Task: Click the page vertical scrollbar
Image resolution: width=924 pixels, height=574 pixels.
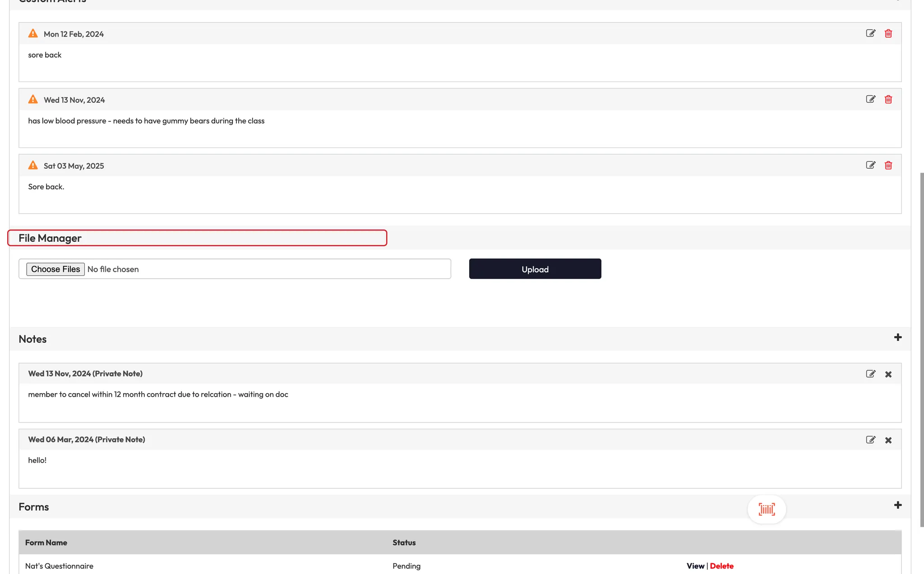Action: point(922,349)
